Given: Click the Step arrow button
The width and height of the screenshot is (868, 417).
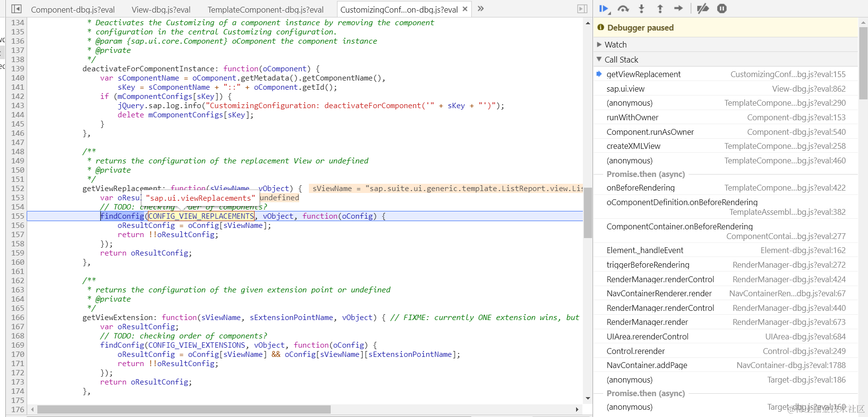Looking at the screenshot, I should (x=678, y=9).
